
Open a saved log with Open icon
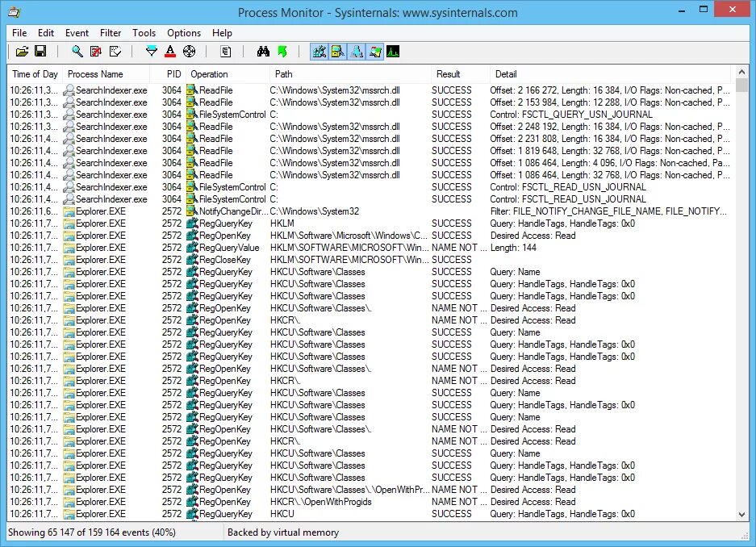pos(22,51)
